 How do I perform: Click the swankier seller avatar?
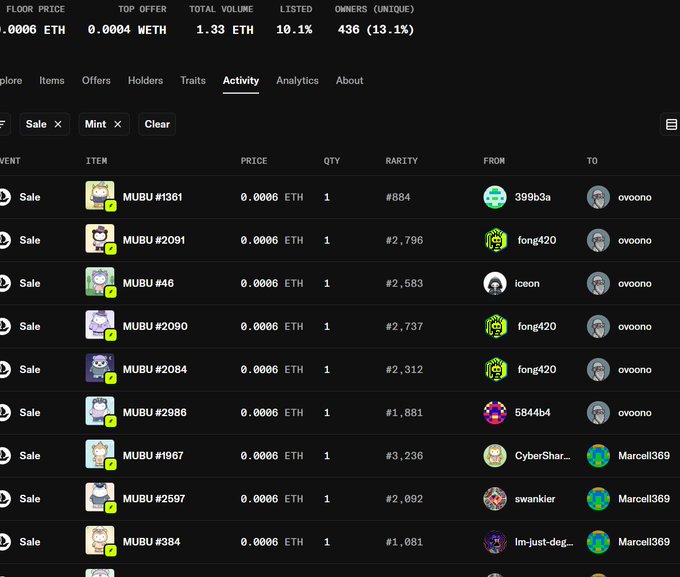[495, 498]
